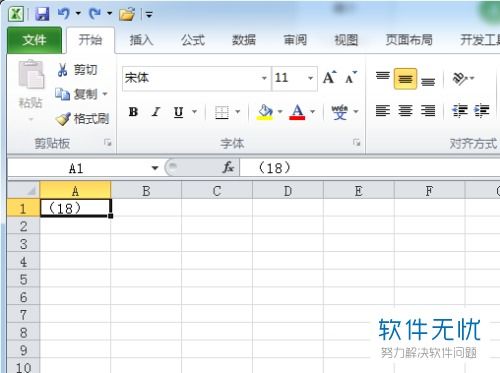The image size is (500, 373).
Task: Expand the borders dropdown arrow
Action: click(x=238, y=112)
